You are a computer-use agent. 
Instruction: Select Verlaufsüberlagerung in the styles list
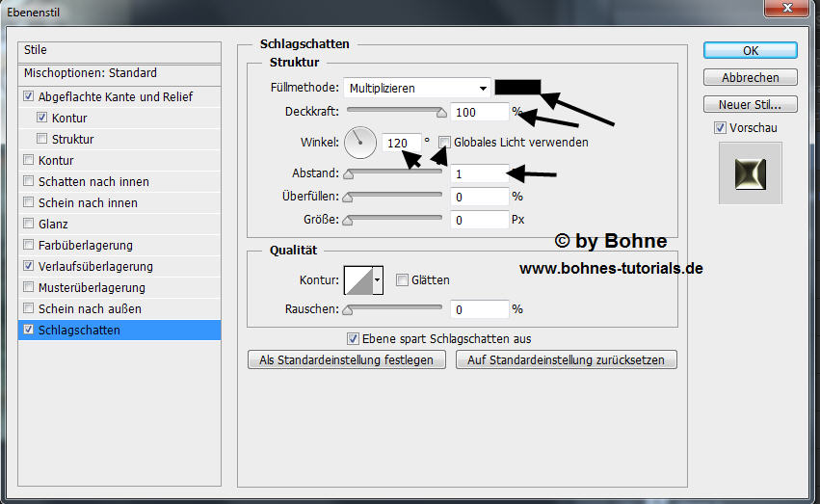[x=95, y=267]
